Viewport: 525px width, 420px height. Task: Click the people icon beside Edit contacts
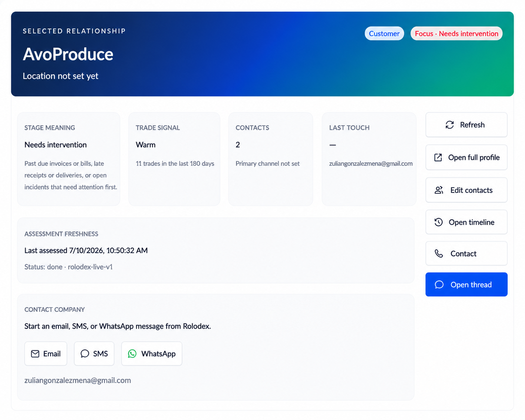(439, 190)
